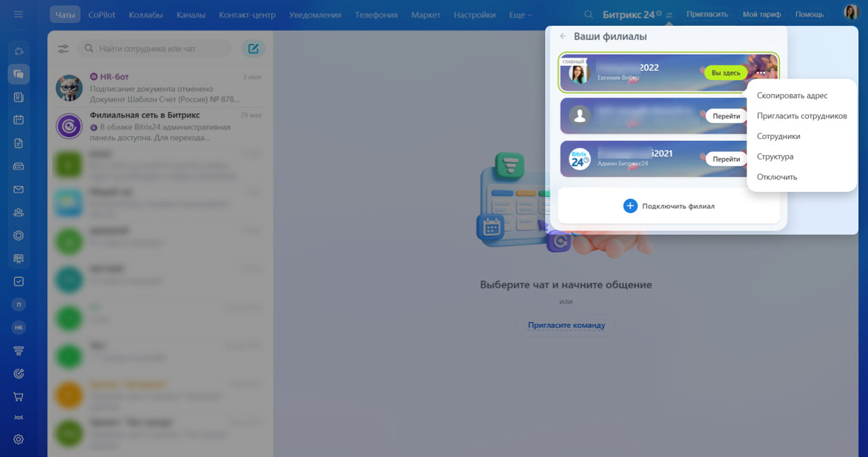Image resolution: width=868 pixels, height=457 pixels.
Task: Click the chat list filter icon
Action: coord(63,49)
